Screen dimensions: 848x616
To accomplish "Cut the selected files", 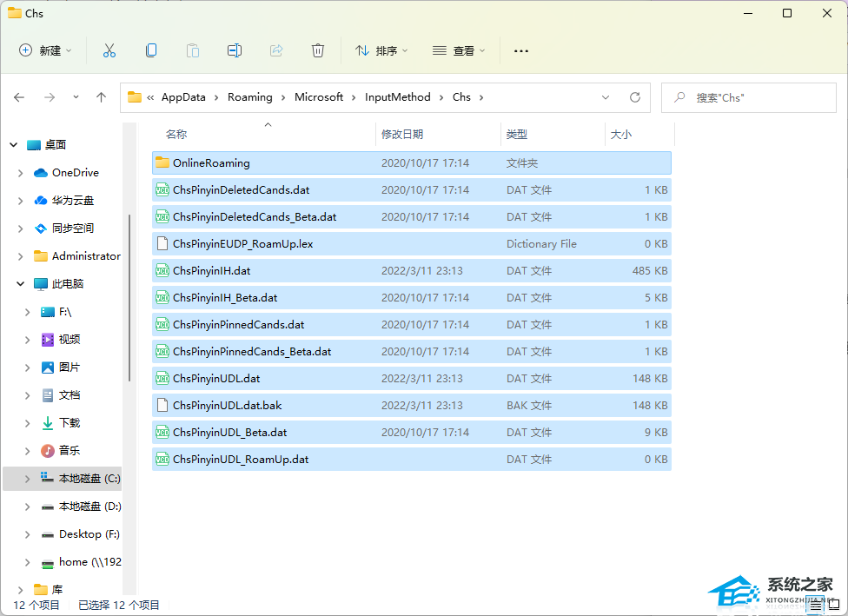I will pyautogui.click(x=109, y=50).
